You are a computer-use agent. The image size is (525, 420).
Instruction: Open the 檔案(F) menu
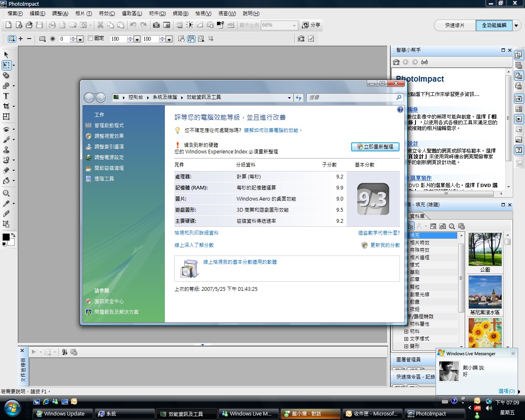(15, 14)
